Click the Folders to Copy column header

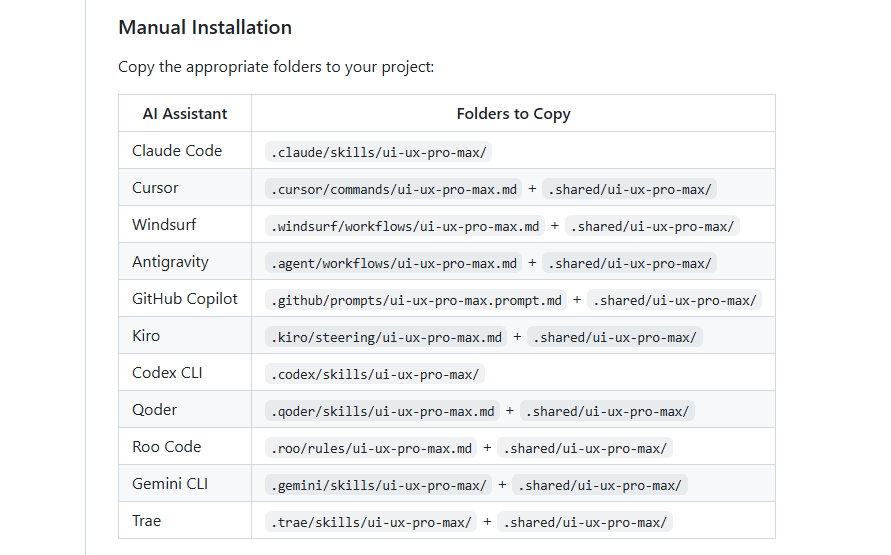(513, 114)
